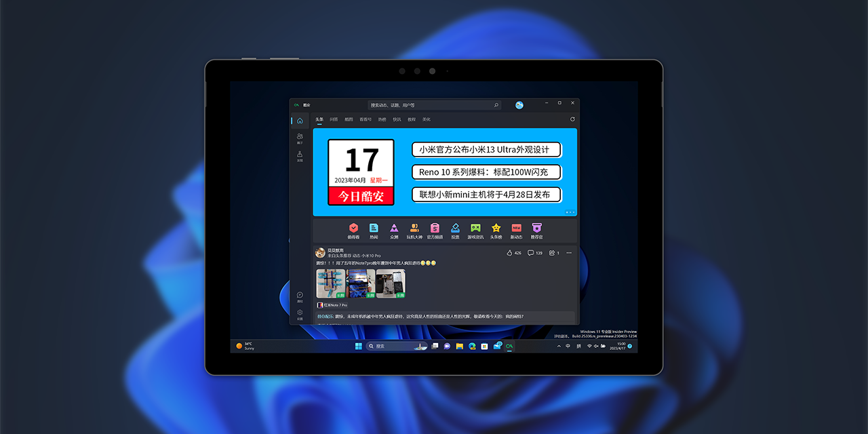The width and height of the screenshot is (868, 434).
Task: Switch to the 热榜 tab
Action: [x=382, y=119]
